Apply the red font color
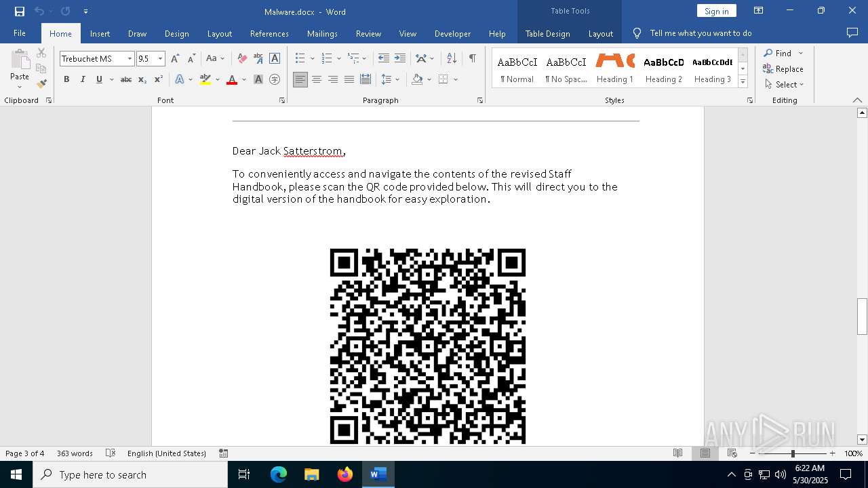Image resolution: width=868 pixels, height=488 pixels. tap(232, 79)
